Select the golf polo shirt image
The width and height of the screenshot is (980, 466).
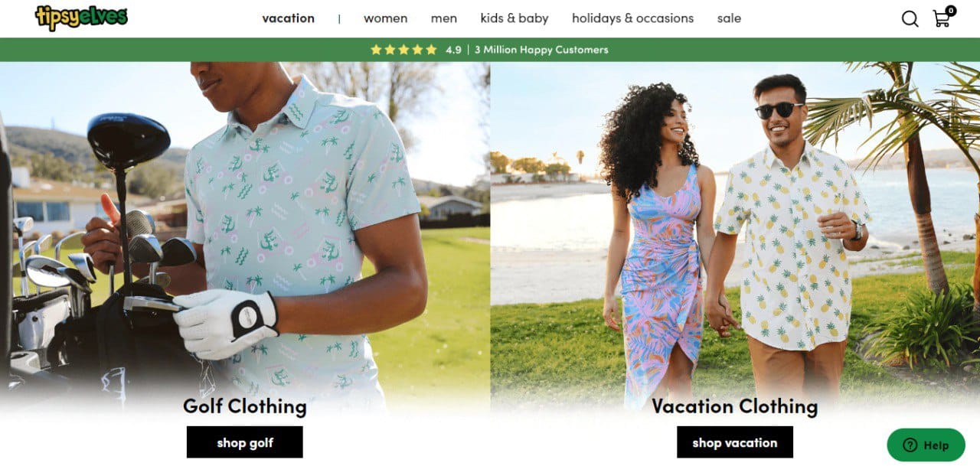point(245,230)
